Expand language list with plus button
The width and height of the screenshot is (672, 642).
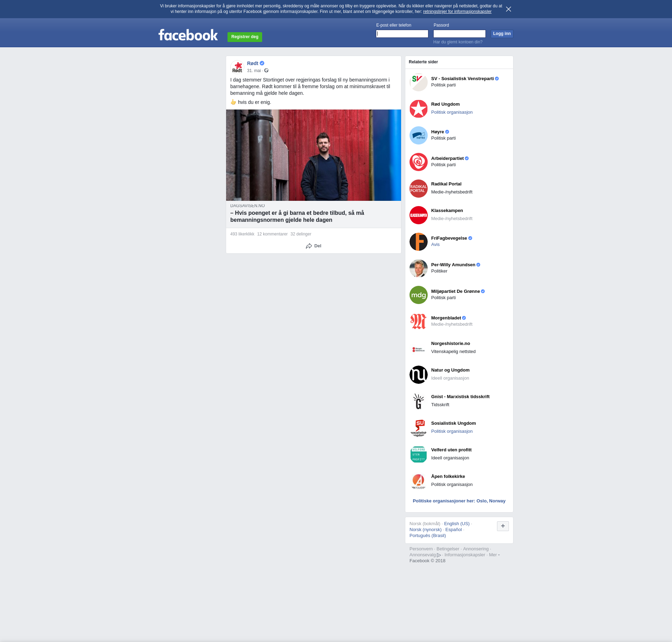click(503, 526)
